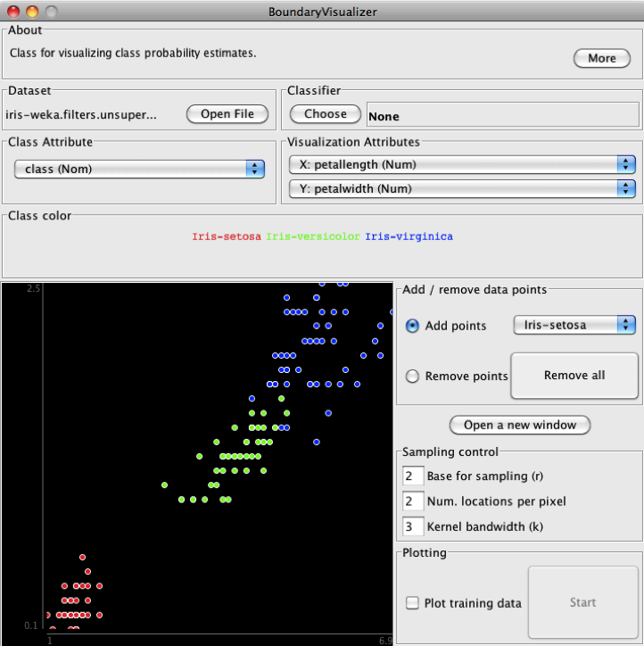
Task: Click Open a new window button
Action: tap(519, 425)
